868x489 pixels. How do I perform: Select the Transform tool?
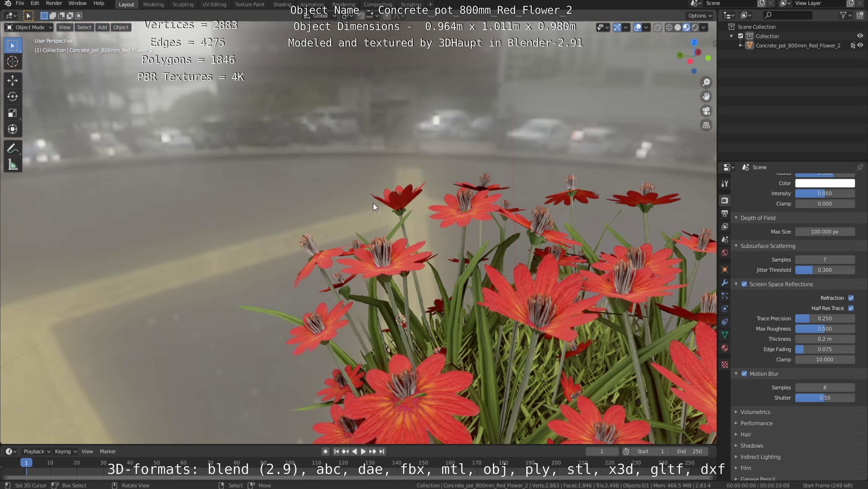pos(13,129)
